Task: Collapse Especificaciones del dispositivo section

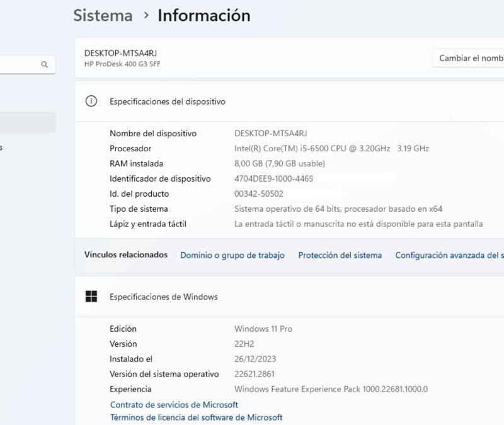Action: pyautogui.click(x=289, y=102)
